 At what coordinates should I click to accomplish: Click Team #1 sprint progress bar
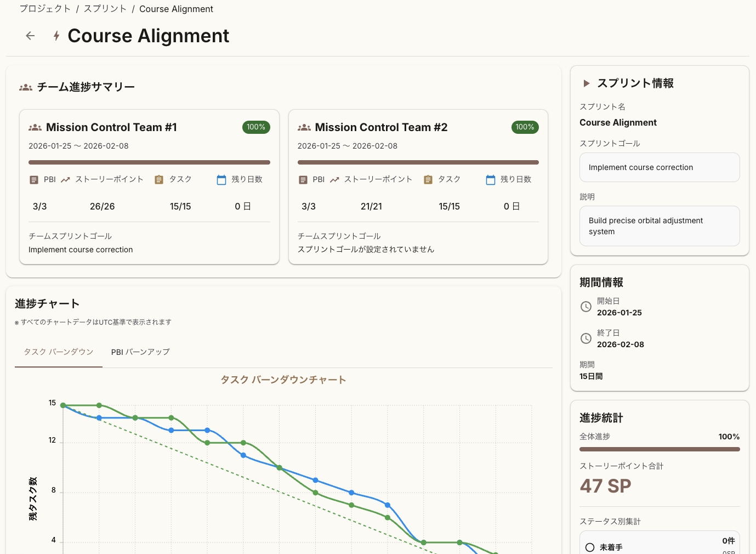[x=149, y=162]
